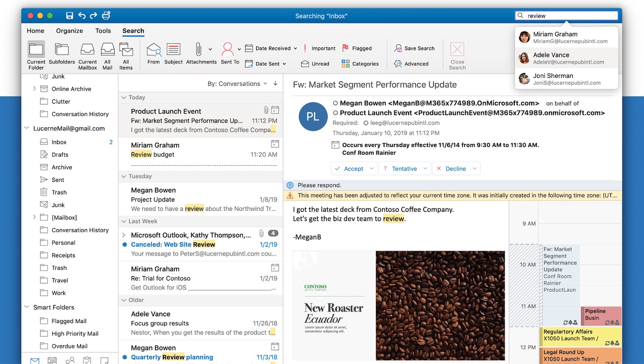Expand the Online Archive folder

pyautogui.click(x=34, y=89)
